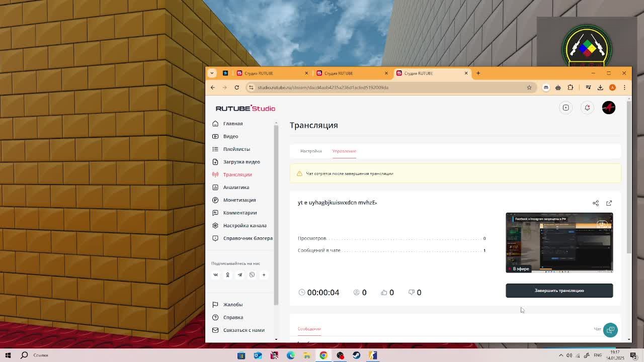Open the RUTUBE Studio logo home link

click(246, 108)
